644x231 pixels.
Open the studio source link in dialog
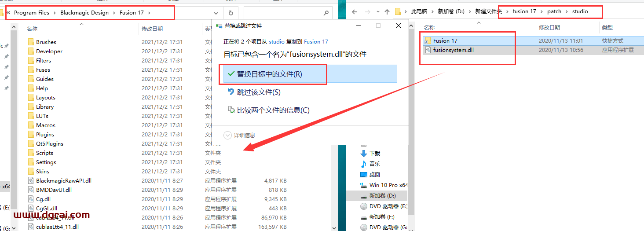[277, 41]
